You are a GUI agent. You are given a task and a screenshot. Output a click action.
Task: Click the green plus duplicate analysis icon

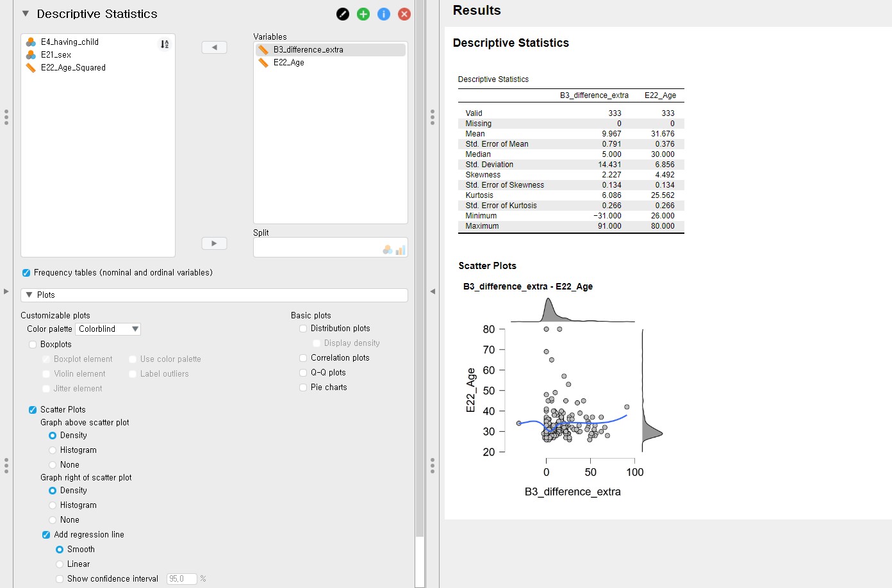click(363, 14)
